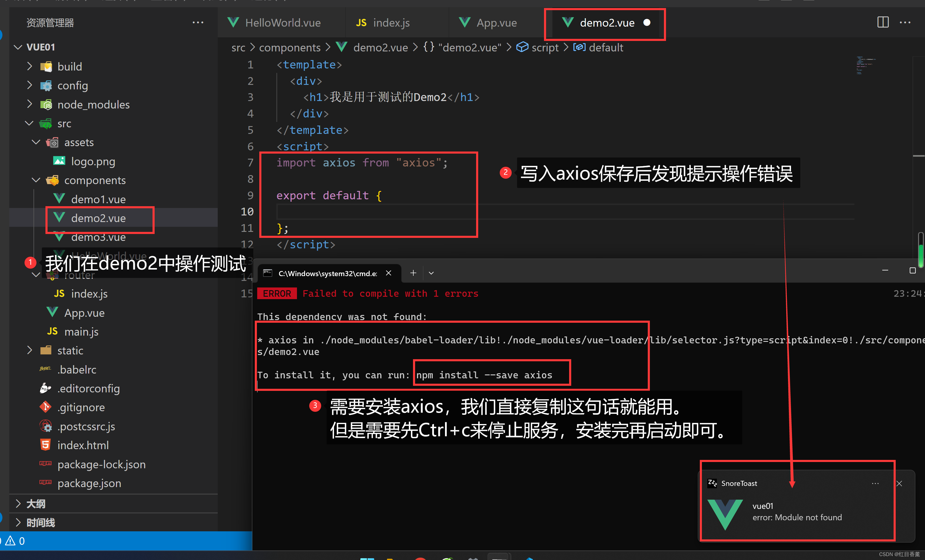Click the warnings icon in status bar
This screenshot has height=560, width=925.
(x=10, y=541)
